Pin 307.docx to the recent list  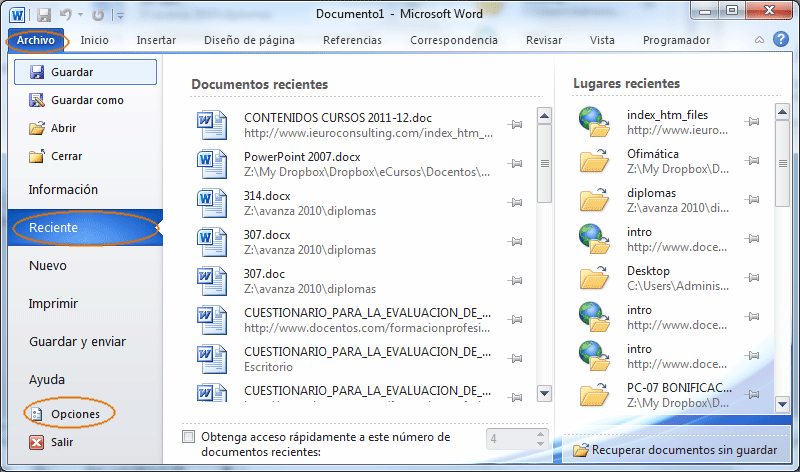point(515,241)
